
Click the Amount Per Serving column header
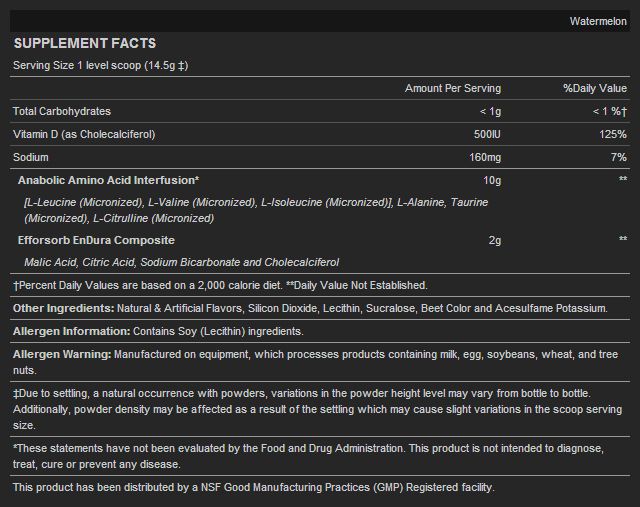pyautogui.click(x=452, y=88)
